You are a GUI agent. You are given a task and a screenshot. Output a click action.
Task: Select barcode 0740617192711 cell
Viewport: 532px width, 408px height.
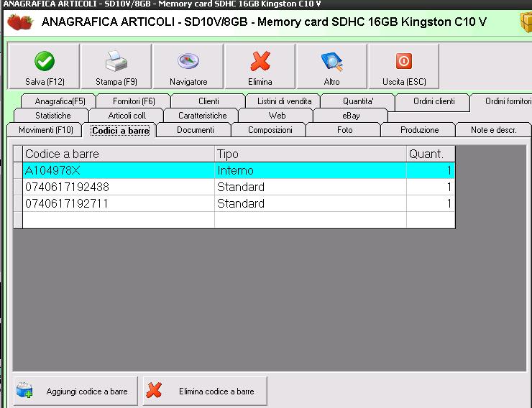coord(119,203)
